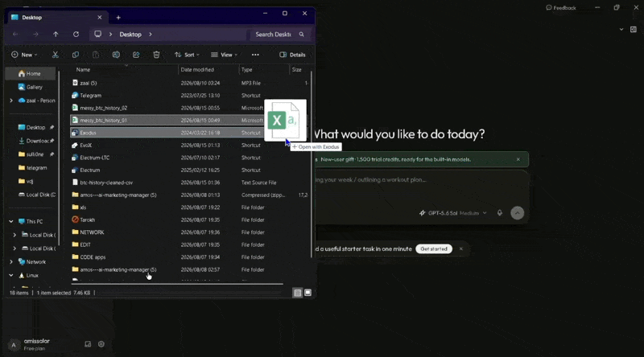This screenshot has height=357, width=644.
Task: Open the View dropdown
Action: click(225, 55)
